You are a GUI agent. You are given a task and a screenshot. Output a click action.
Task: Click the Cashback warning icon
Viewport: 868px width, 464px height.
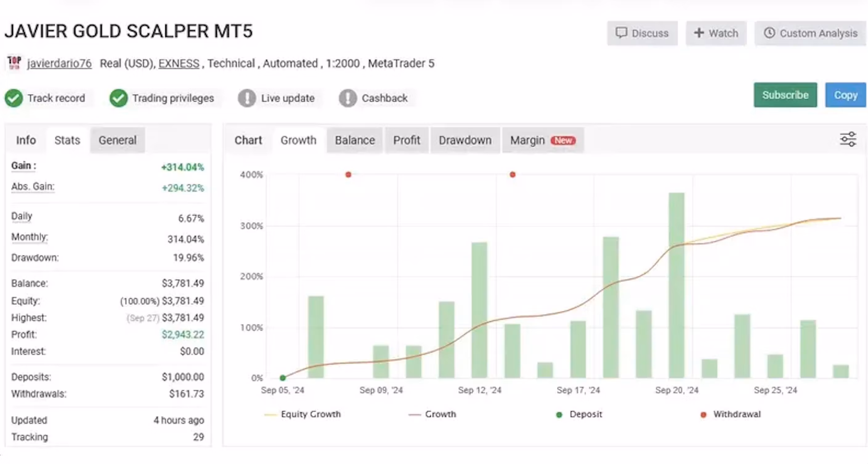click(348, 98)
